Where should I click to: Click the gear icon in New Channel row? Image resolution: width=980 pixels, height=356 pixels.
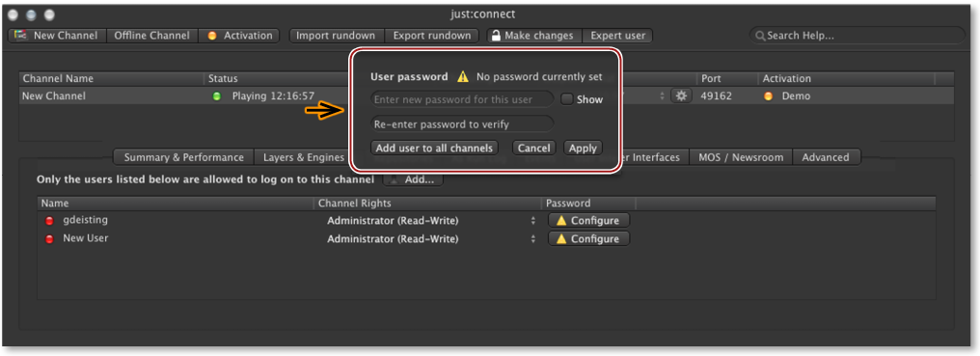[681, 96]
